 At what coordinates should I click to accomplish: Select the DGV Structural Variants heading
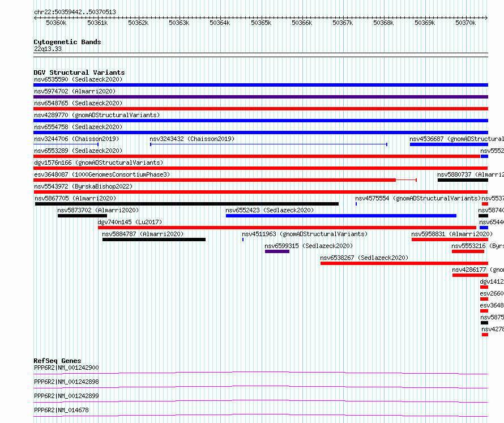[x=79, y=72]
